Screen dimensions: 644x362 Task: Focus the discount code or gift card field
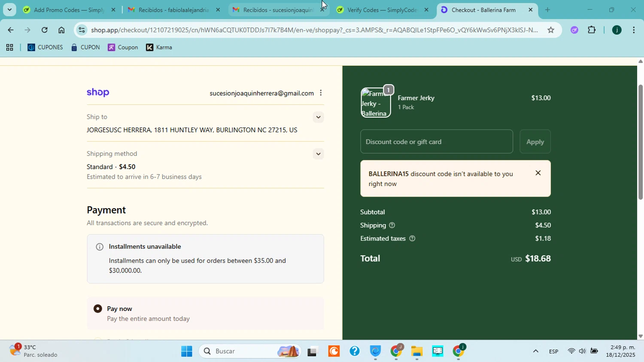tap(437, 142)
